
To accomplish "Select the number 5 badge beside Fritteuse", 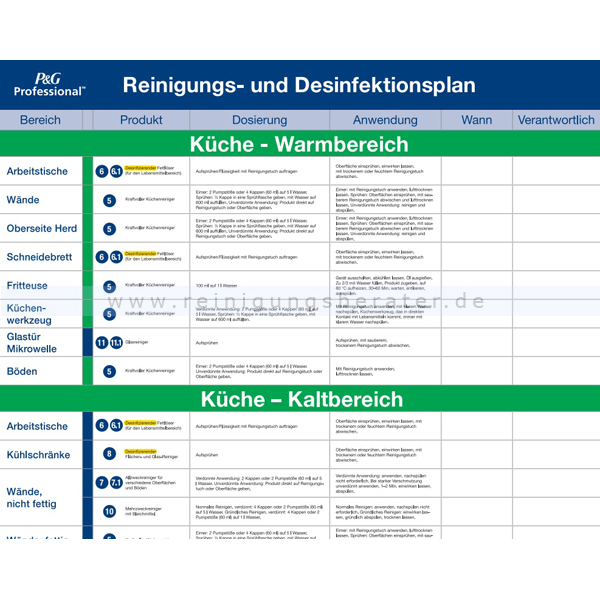I will [x=109, y=287].
